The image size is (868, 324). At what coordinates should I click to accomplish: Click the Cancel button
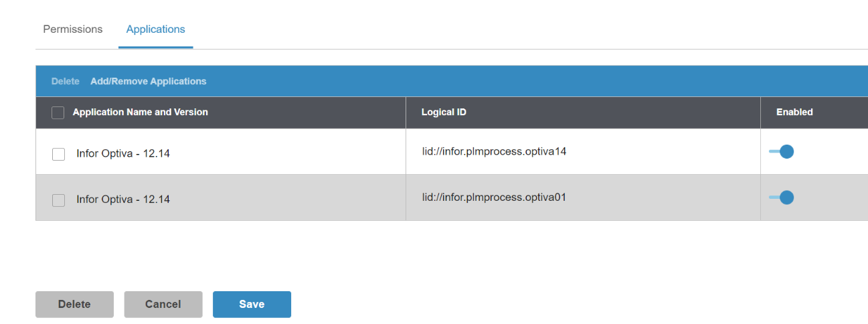click(163, 305)
